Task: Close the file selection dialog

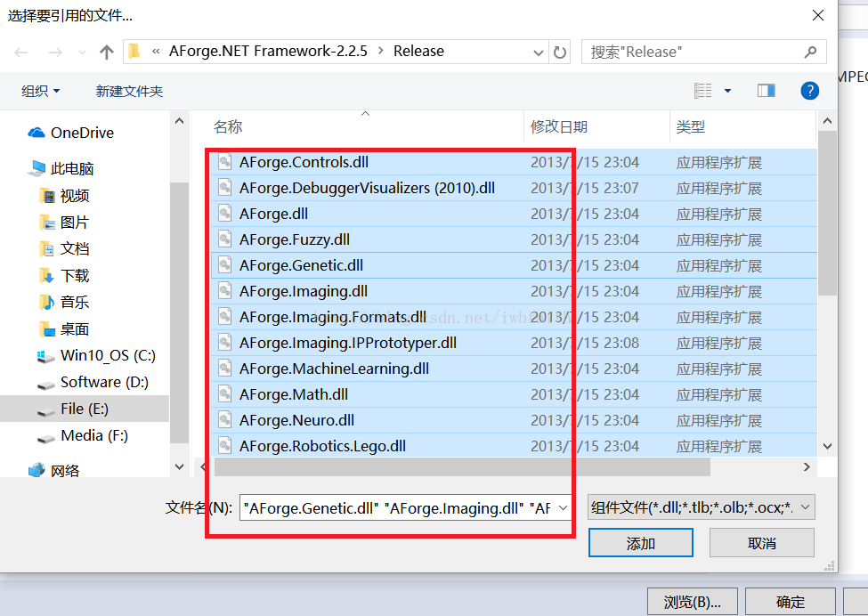Action: coord(818,15)
